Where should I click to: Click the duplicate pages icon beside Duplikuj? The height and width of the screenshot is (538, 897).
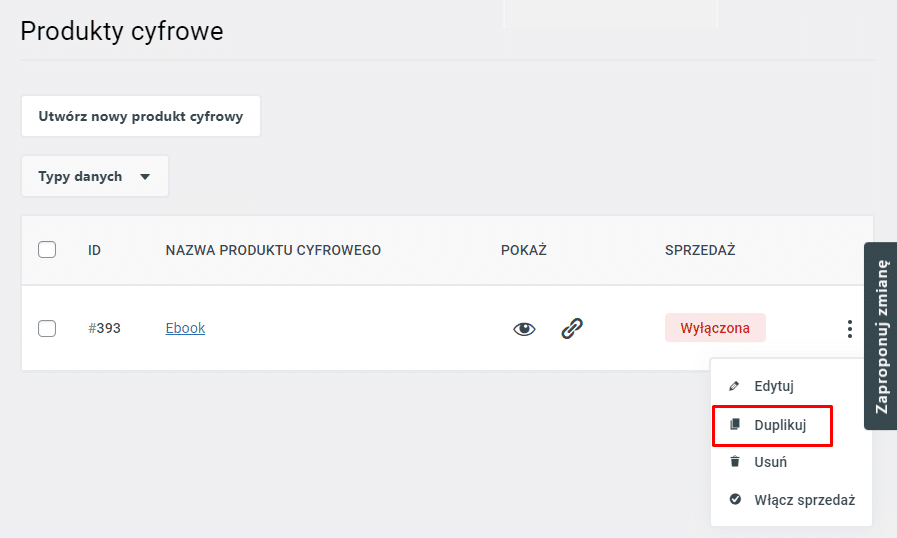tap(735, 424)
